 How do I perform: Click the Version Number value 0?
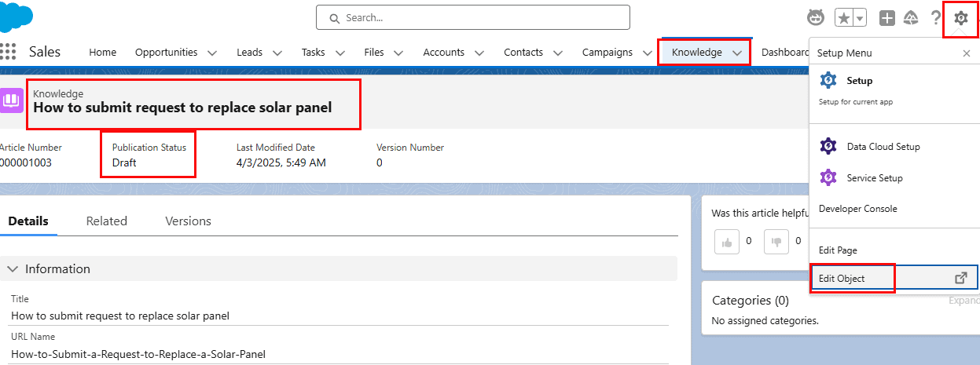(x=380, y=162)
